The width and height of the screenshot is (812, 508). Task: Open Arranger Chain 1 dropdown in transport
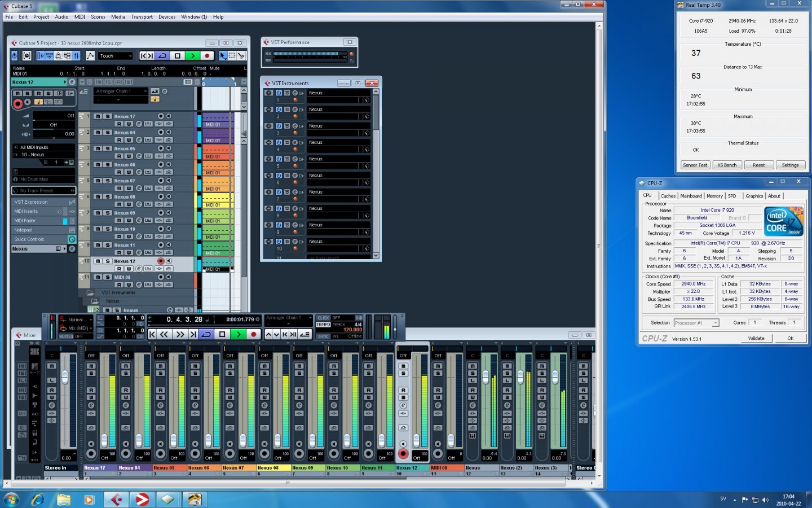pyautogui.click(x=288, y=318)
